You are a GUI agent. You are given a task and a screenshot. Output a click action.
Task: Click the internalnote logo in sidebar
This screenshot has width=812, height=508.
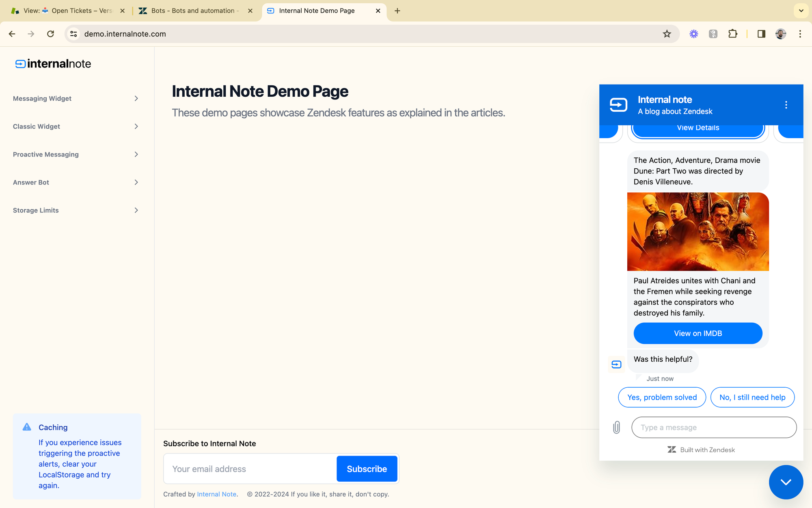(x=53, y=64)
